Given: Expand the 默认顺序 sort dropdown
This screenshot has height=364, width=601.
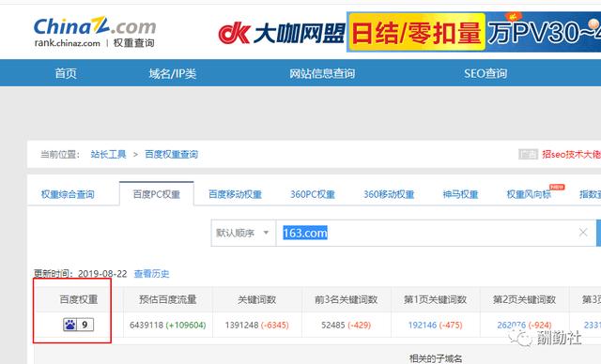Looking at the screenshot, I should [x=243, y=233].
